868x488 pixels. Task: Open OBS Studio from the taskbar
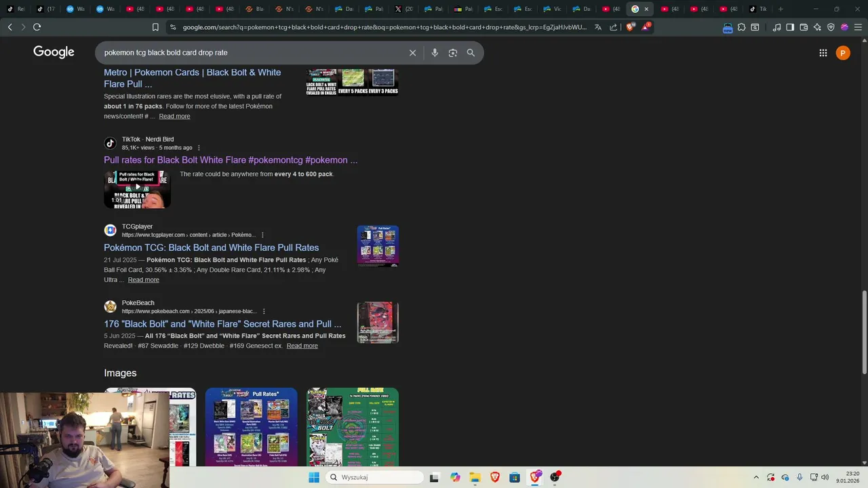(555, 477)
